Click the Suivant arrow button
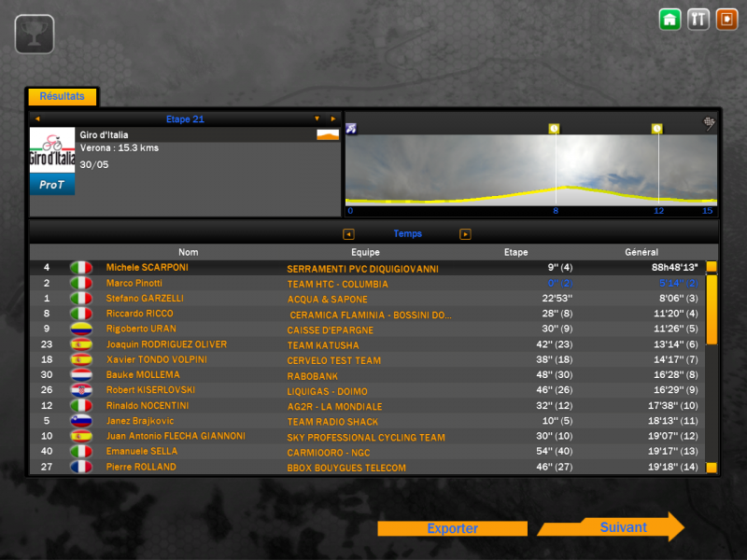This screenshot has height=560, width=747. point(612,527)
